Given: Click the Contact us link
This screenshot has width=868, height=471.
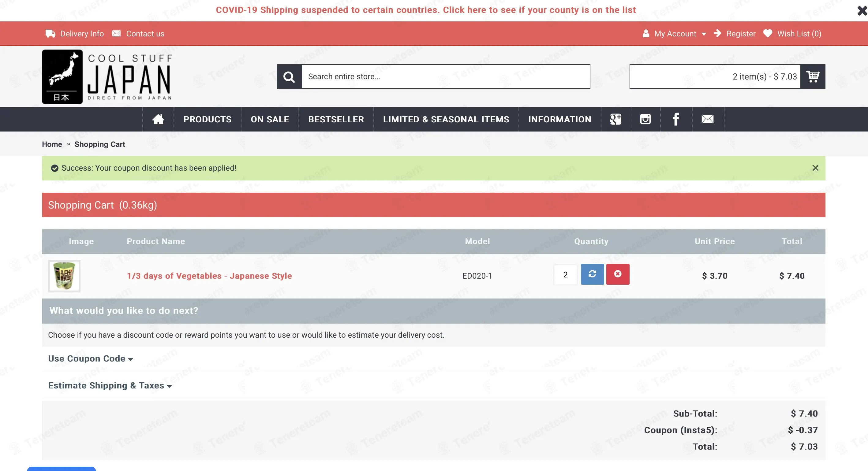Looking at the screenshot, I should pyautogui.click(x=145, y=34).
